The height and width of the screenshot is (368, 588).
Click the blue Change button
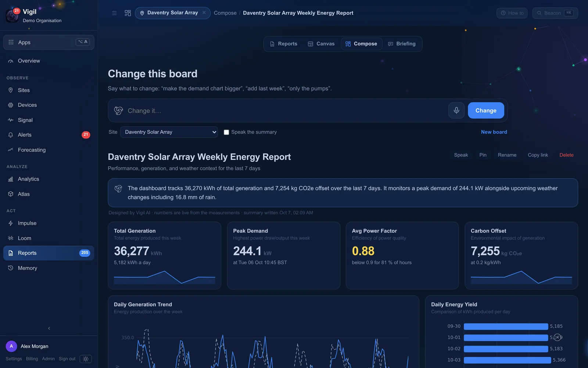[486, 110]
